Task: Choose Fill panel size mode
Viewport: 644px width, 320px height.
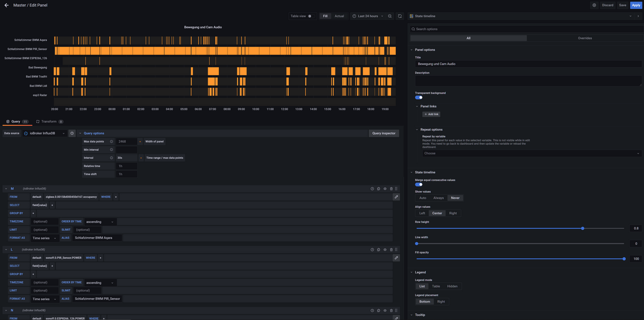Action: click(x=325, y=16)
